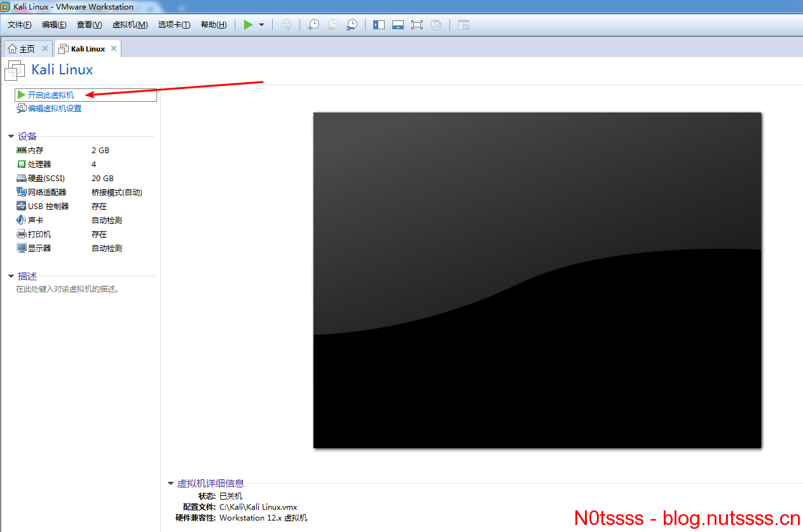
Task: Click the 2 GB memory value
Action: click(100, 151)
